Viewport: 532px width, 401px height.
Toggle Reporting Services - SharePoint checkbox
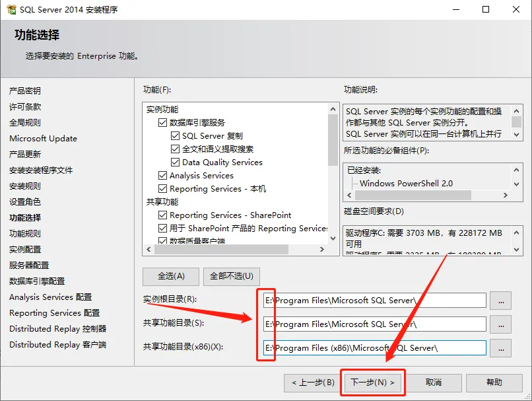click(x=162, y=215)
